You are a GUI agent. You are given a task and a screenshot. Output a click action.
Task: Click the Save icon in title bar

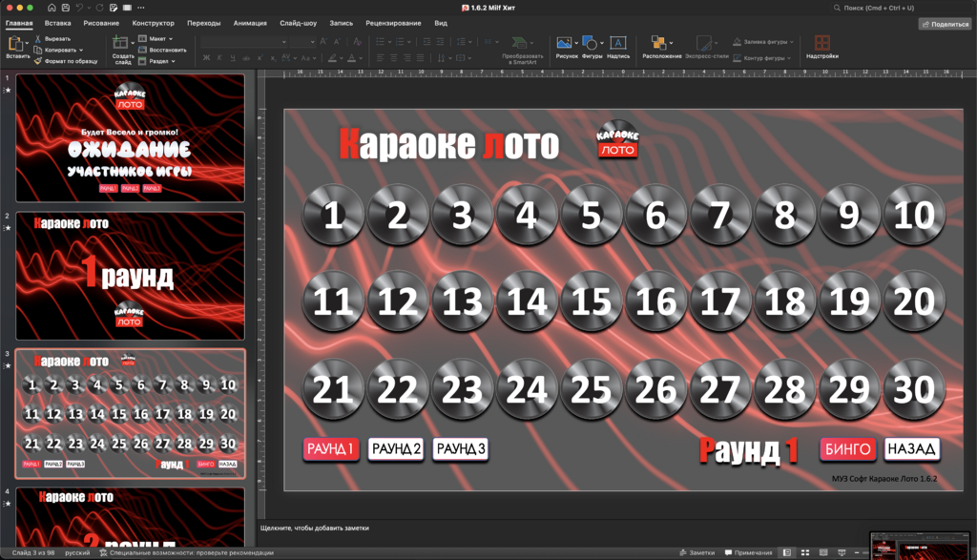pyautogui.click(x=66, y=8)
